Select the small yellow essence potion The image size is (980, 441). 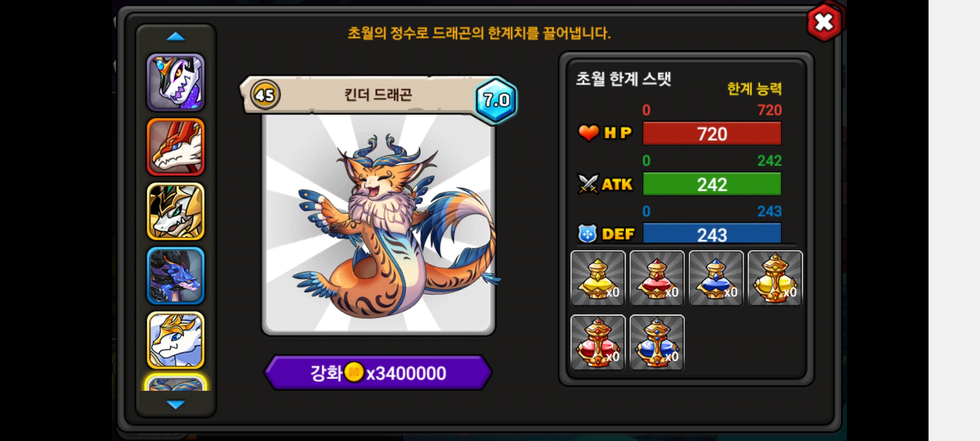pyautogui.click(x=598, y=278)
